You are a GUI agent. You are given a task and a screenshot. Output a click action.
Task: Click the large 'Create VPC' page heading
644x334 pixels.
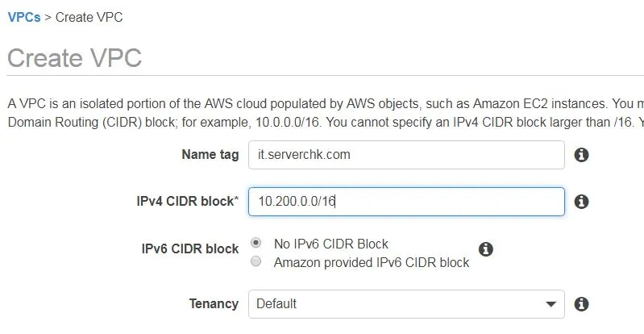click(x=75, y=58)
